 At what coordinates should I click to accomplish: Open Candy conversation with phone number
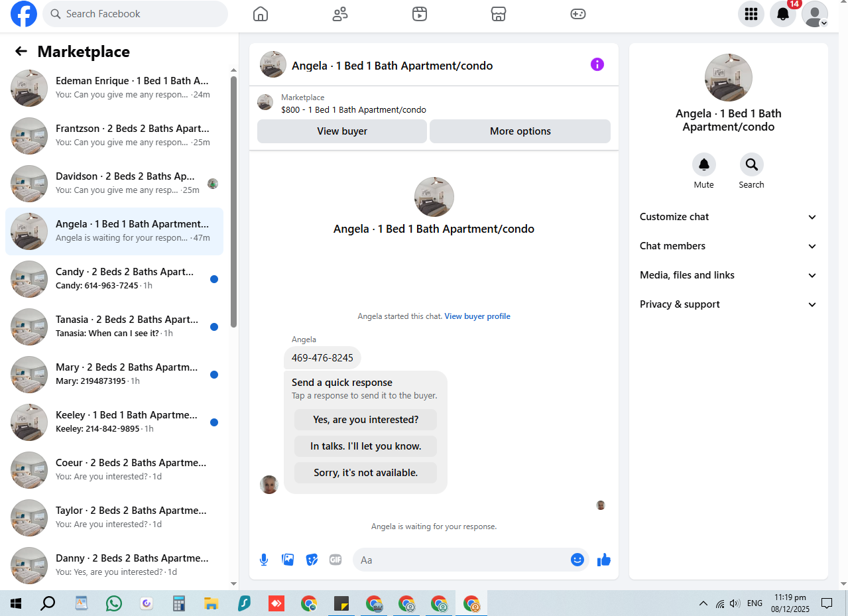tap(114, 278)
